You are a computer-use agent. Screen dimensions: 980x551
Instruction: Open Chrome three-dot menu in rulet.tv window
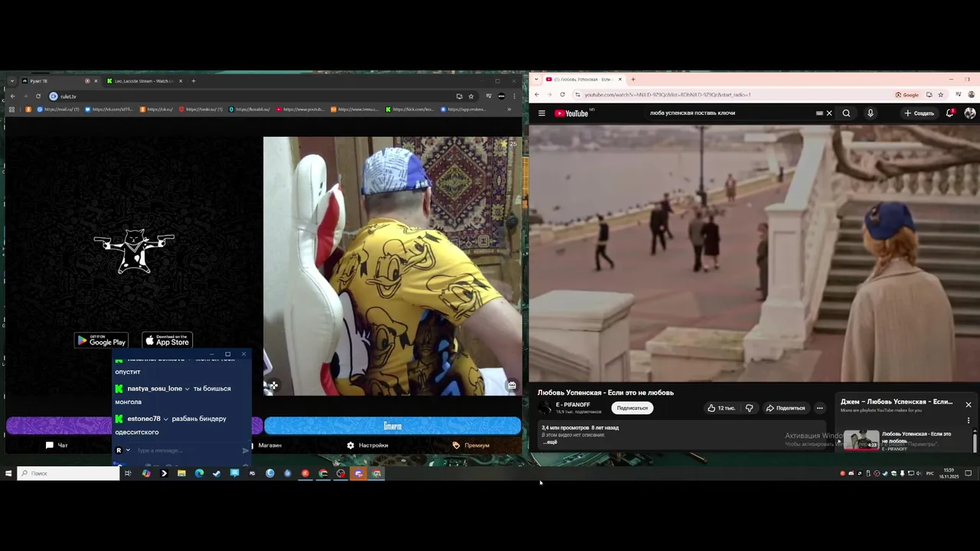(x=514, y=96)
